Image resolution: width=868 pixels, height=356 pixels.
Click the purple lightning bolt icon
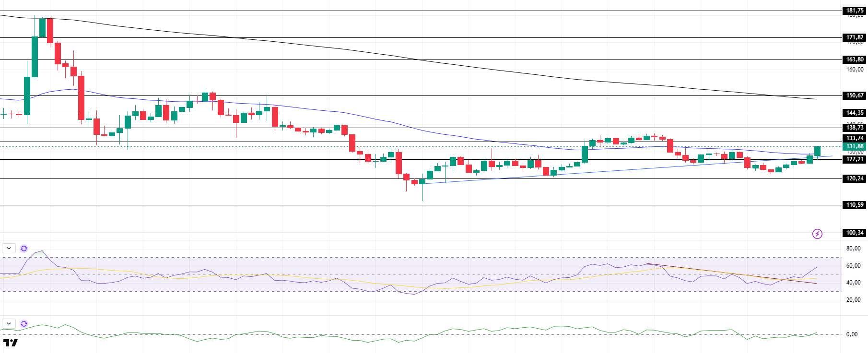[x=817, y=234]
